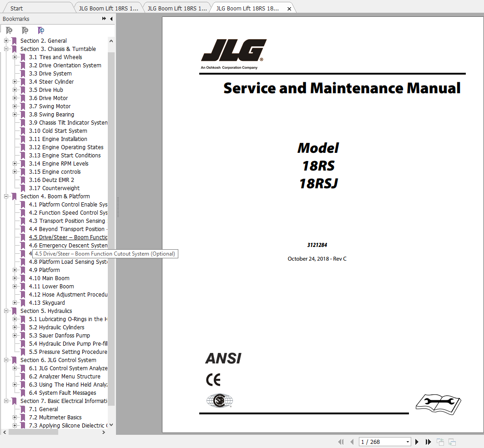Expand 7.2 Multimeter Basics
The width and height of the screenshot is (484, 448).
[15, 417]
